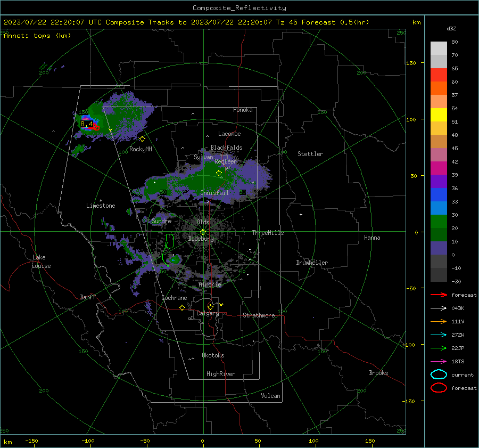Click the cyan 27ZW arrow legend icon
This screenshot has height=448, width=479.
[x=439, y=335]
